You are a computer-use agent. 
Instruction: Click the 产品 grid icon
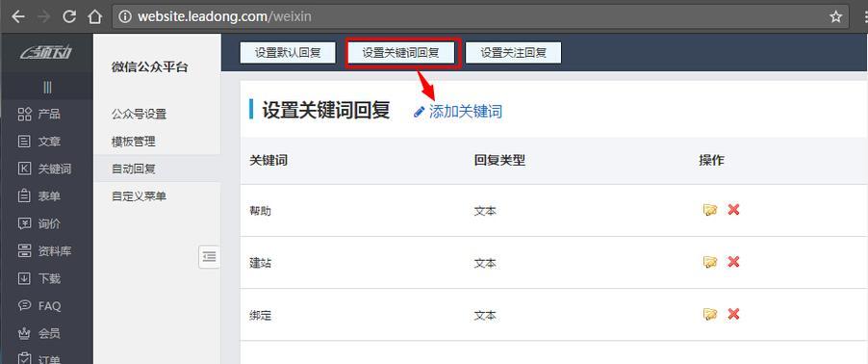coord(24,115)
